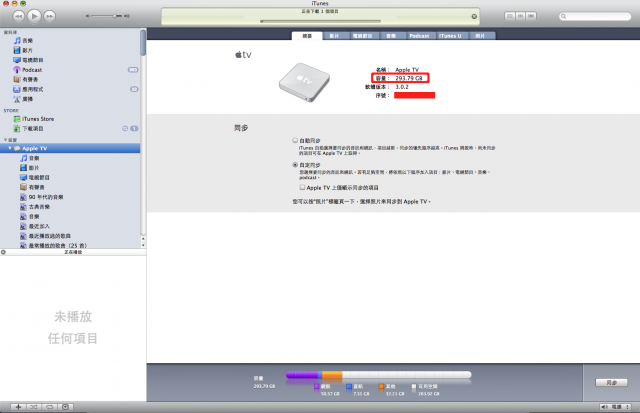Image resolution: width=640 pixels, height=413 pixels.
Task: Click the sidebar scroll down arrow
Action: point(143,245)
